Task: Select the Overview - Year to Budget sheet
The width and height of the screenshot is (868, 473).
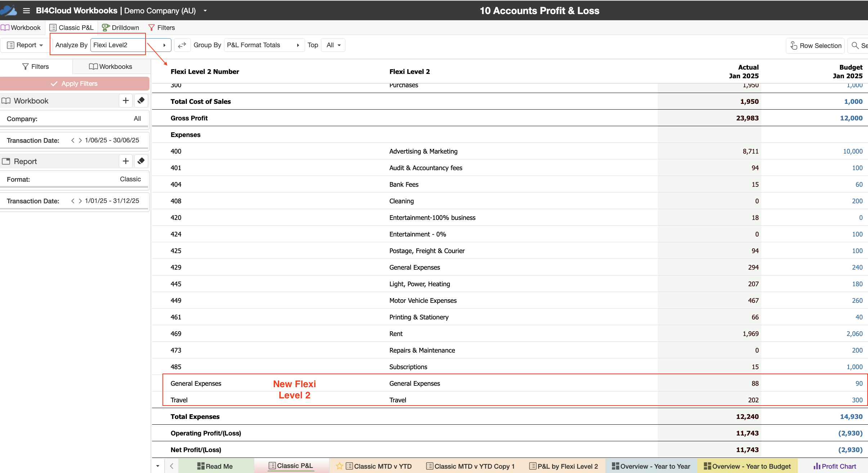Action: click(x=748, y=466)
